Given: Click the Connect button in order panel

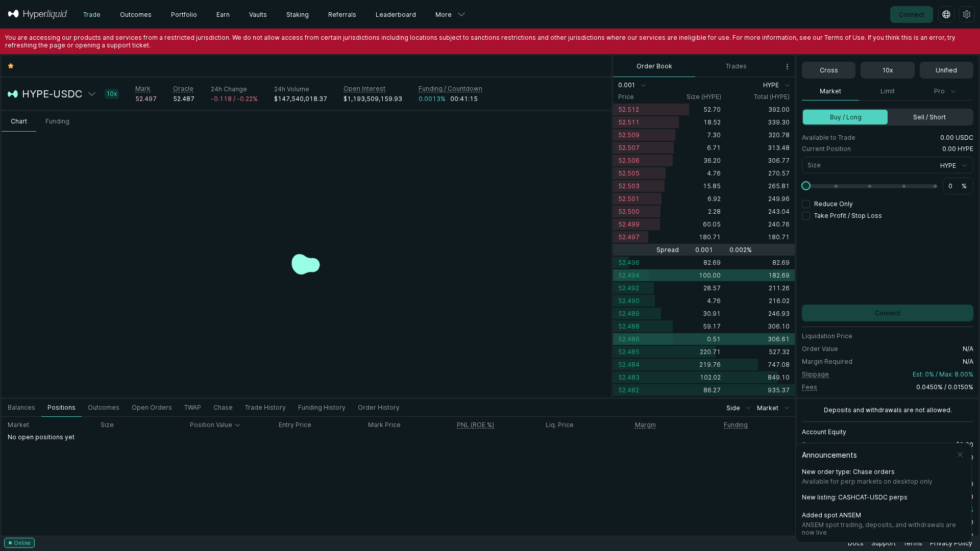Looking at the screenshot, I should pyautogui.click(x=887, y=313).
